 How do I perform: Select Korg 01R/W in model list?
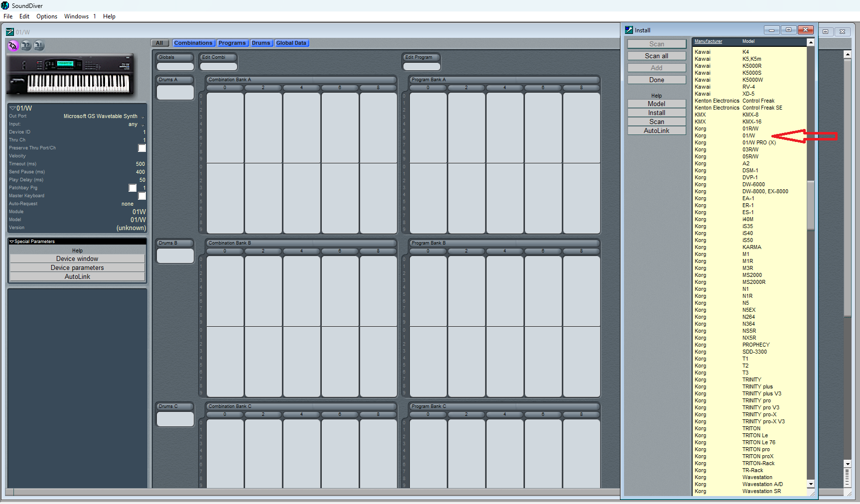pyautogui.click(x=750, y=128)
